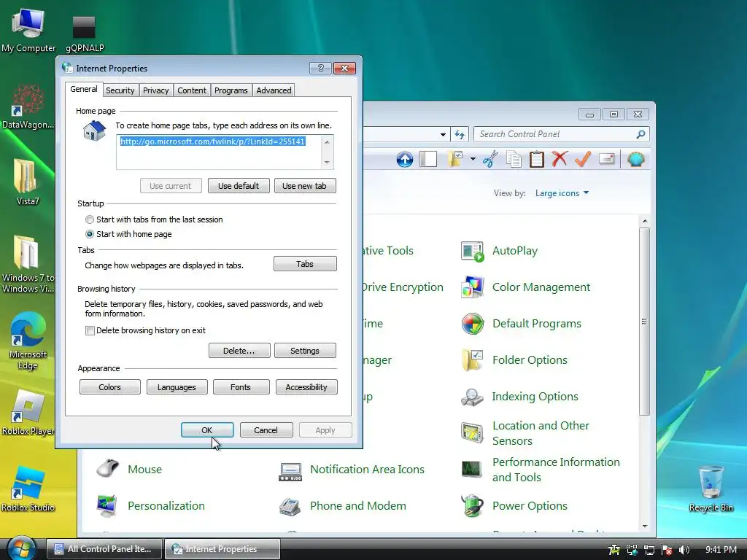747x560 pixels.
Task: Open the Accessibility button
Action: 306,387
